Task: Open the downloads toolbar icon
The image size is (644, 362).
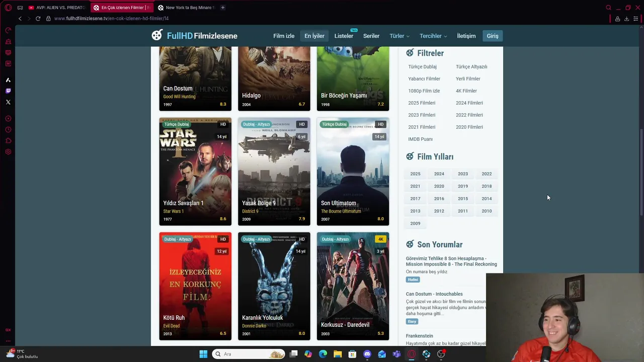Action: tap(626, 19)
